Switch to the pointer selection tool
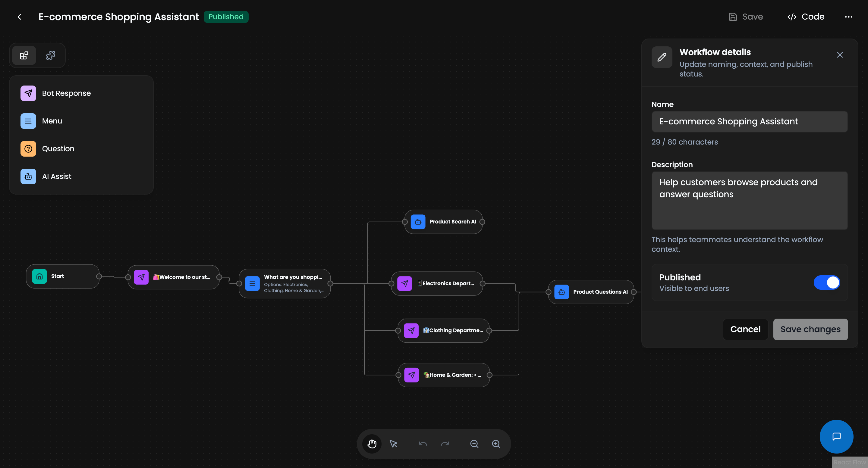This screenshot has height=468, width=868. [x=394, y=444]
